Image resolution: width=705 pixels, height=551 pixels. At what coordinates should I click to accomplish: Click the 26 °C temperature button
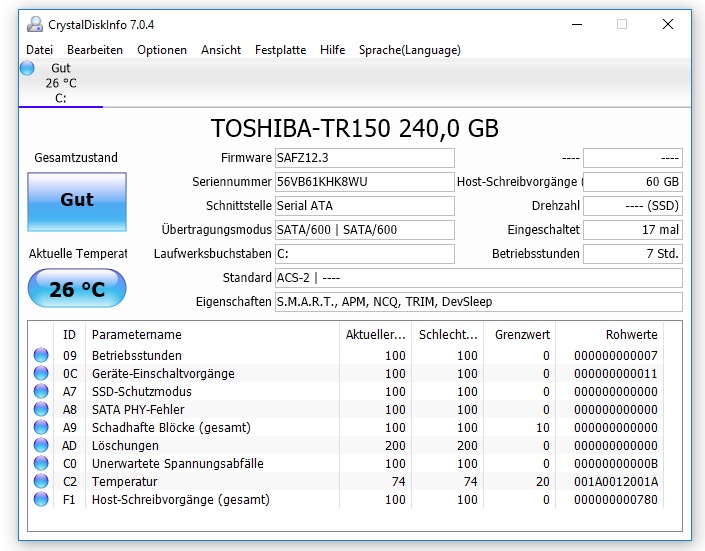(x=77, y=288)
